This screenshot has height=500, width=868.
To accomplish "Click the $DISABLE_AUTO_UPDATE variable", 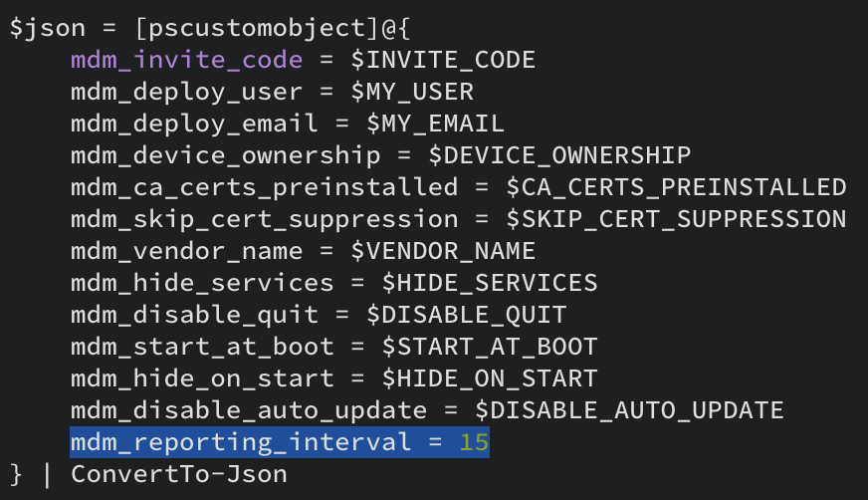I will 629,410.
